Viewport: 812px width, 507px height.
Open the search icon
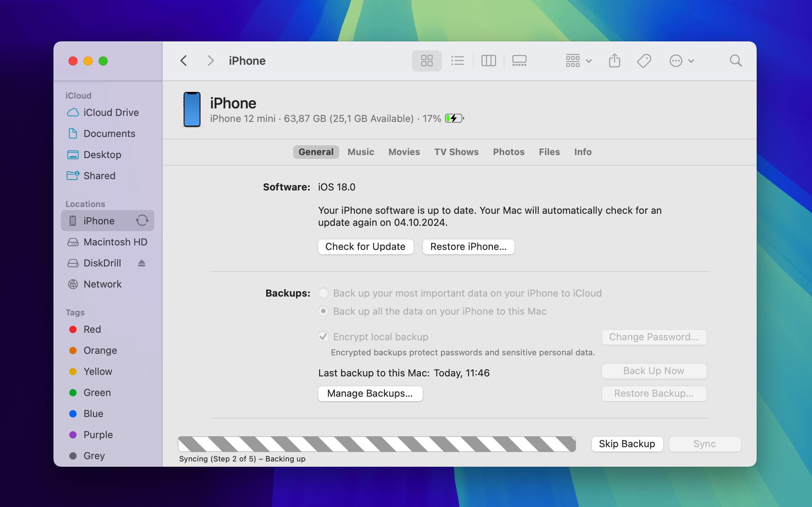[x=736, y=61]
